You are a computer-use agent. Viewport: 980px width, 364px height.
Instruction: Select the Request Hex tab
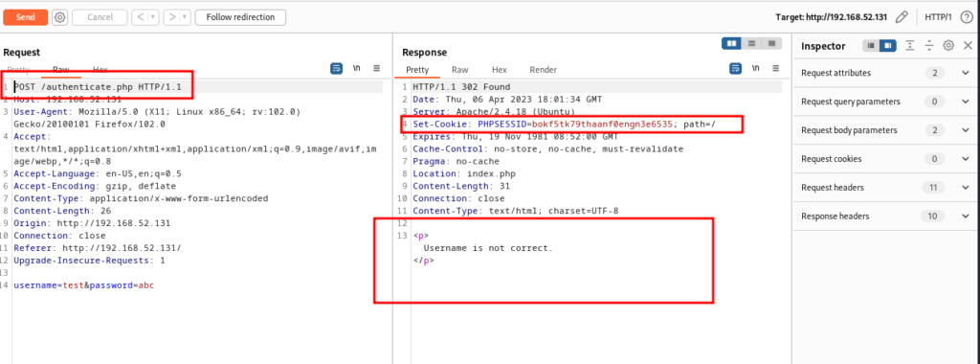coord(100,69)
